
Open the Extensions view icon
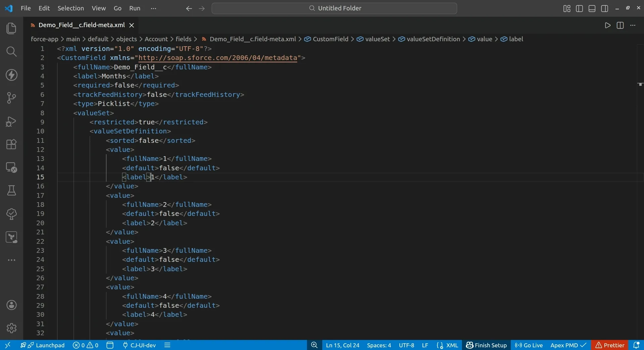(11, 144)
